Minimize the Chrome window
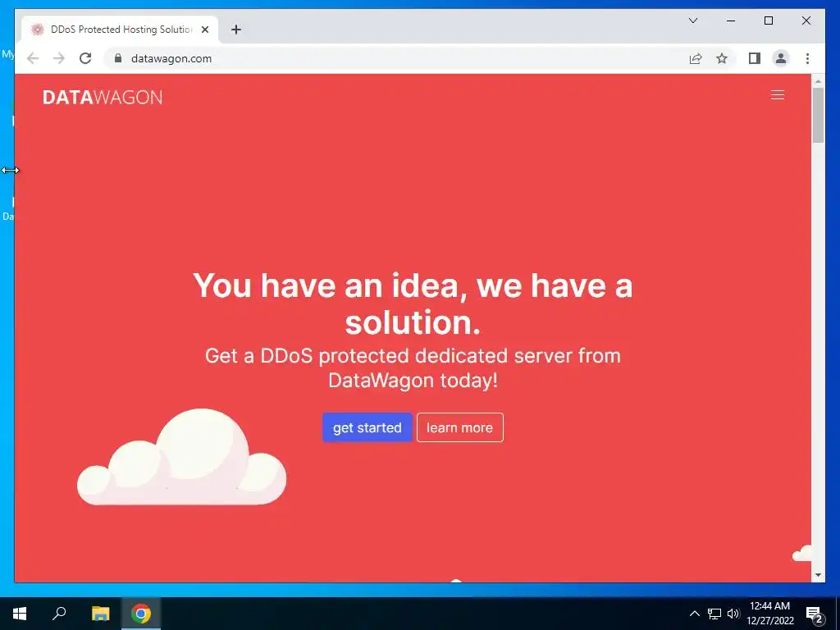This screenshot has width=840, height=630. (731, 21)
